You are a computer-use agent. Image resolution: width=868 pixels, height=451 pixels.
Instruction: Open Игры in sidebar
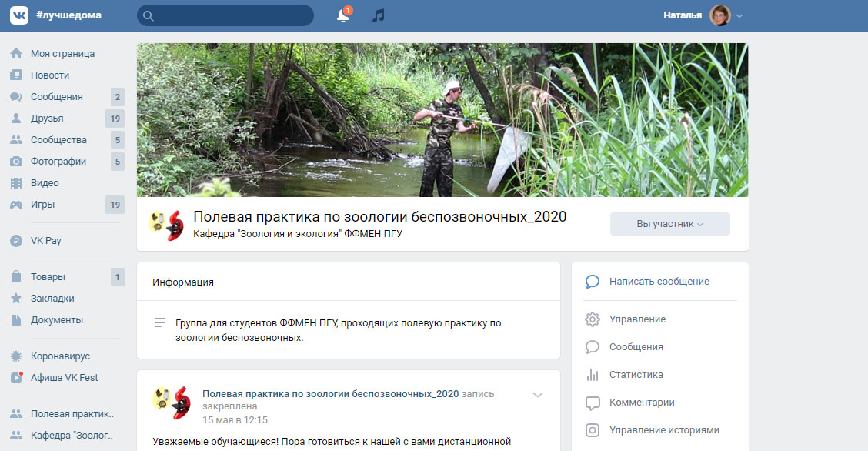pyautogui.click(x=42, y=205)
